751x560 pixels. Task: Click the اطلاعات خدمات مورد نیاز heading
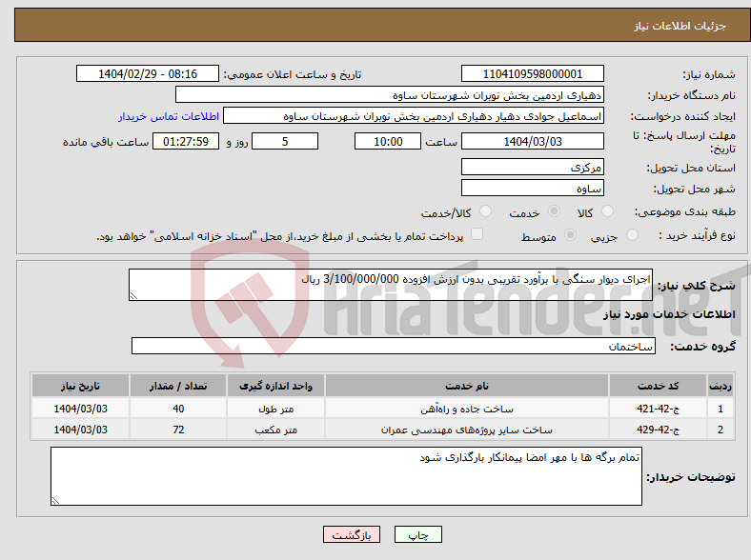click(669, 314)
